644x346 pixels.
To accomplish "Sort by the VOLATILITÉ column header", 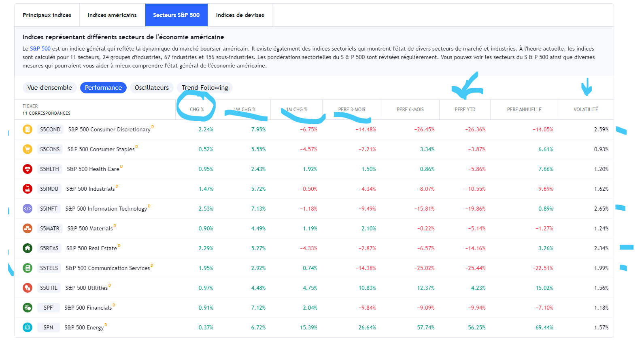I will coord(585,110).
